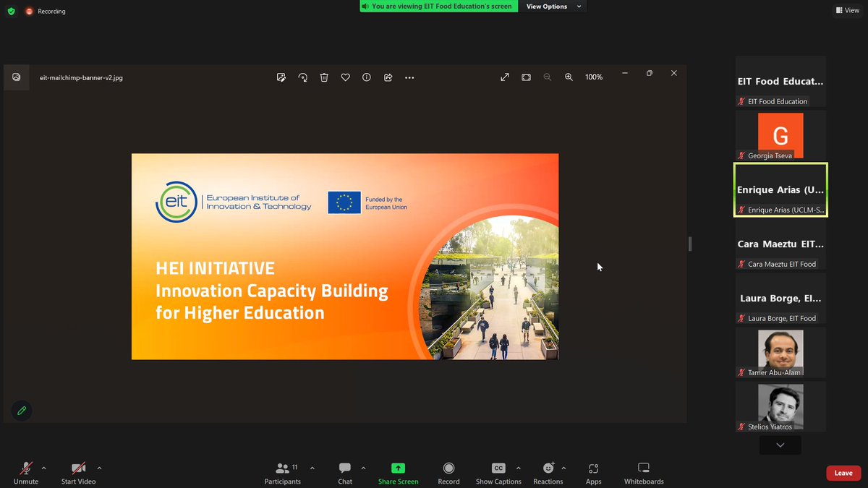Click the zoom in magnifier
Screen dimensions: 868x488
(x=569, y=77)
